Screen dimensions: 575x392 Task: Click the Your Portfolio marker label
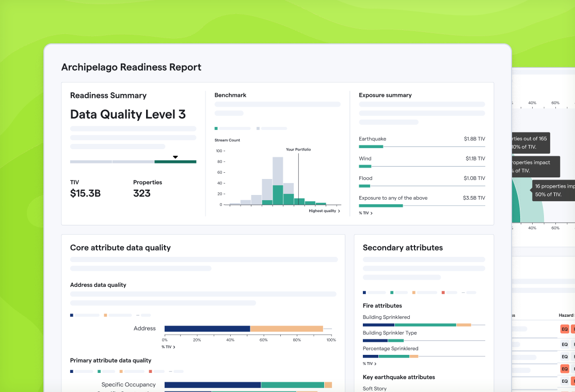click(298, 150)
